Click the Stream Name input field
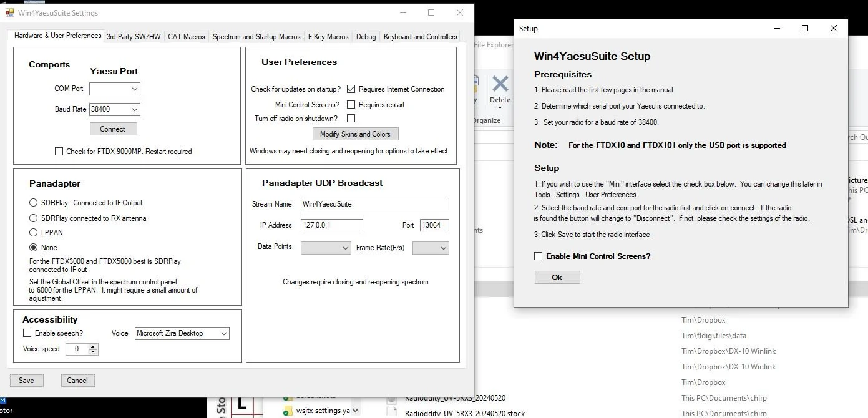868x418 pixels. click(374, 204)
